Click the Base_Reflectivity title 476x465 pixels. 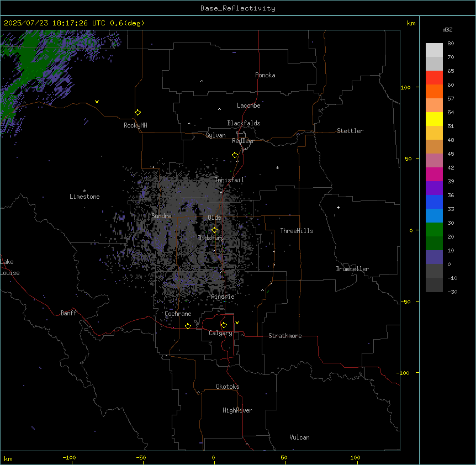click(x=238, y=8)
